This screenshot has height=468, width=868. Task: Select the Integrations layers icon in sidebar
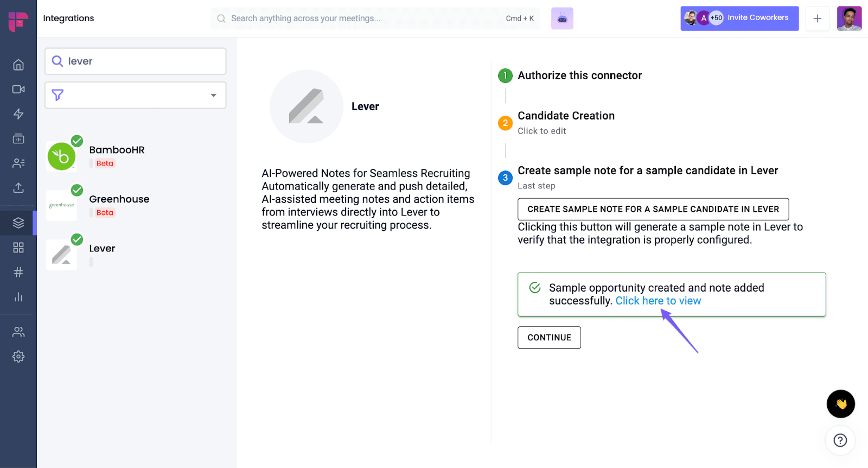click(18, 223)
